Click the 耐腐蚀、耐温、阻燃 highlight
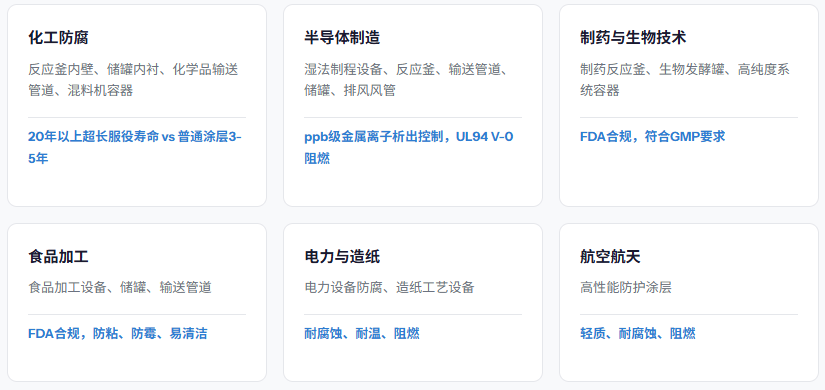The image size is (825, 390). pyautogui.click(x=362, y=334)
